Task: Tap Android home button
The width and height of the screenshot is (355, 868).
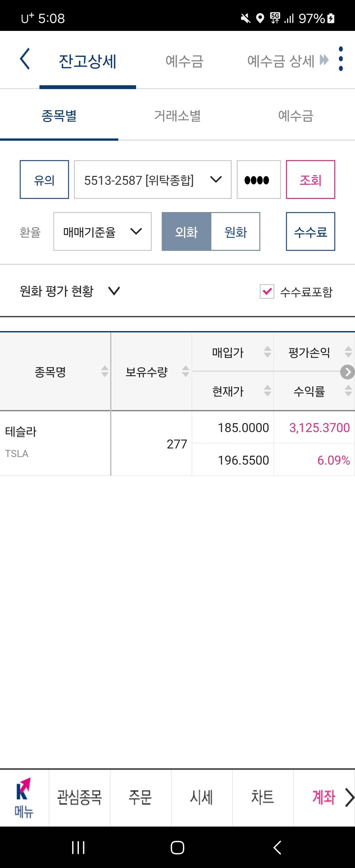Action: coord(177,848)
